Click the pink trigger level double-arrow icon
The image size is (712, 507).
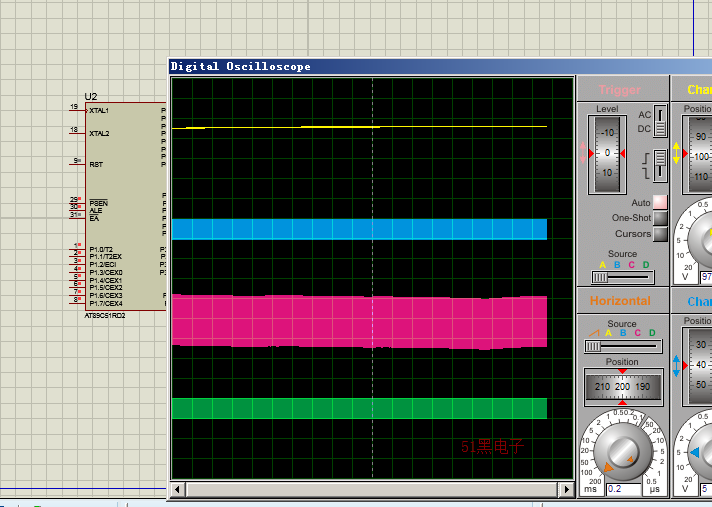583,153
